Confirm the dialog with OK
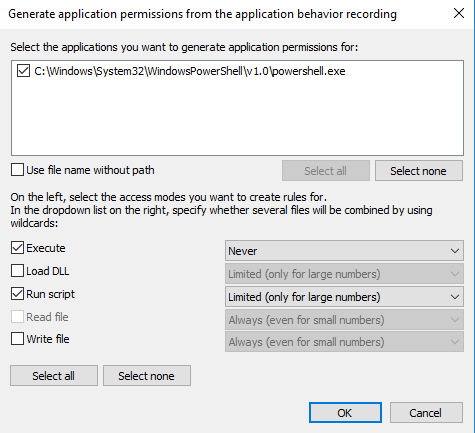The image size is (475, 433). (x=345, y=413)
